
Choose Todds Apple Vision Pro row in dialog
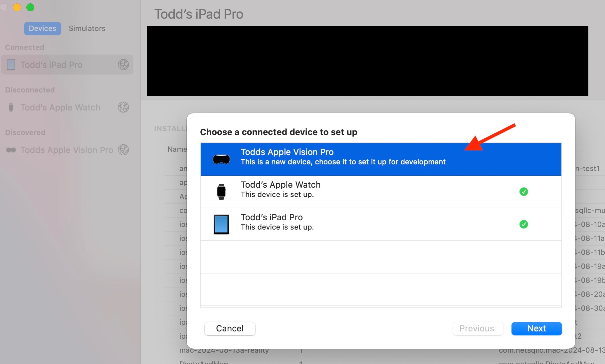tap(381, 159)
